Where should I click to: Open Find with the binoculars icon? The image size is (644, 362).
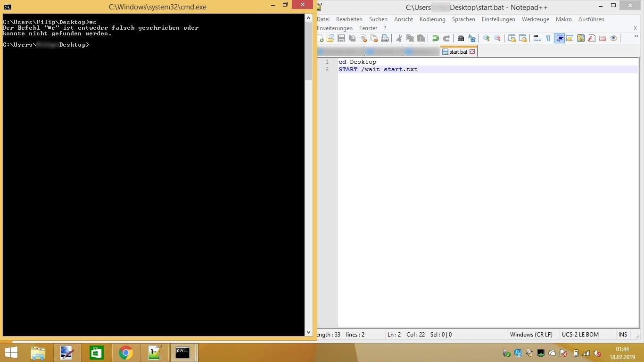[461, 39]
